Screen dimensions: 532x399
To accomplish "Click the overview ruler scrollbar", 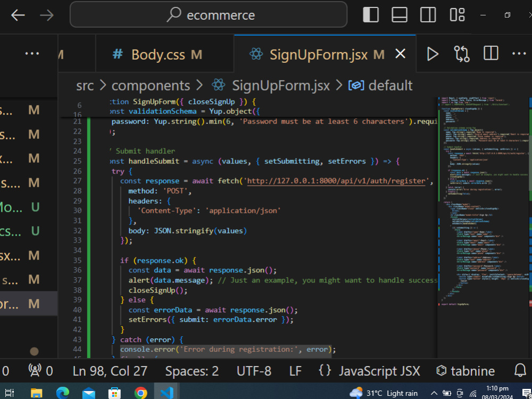I will [x=530, y=227].
